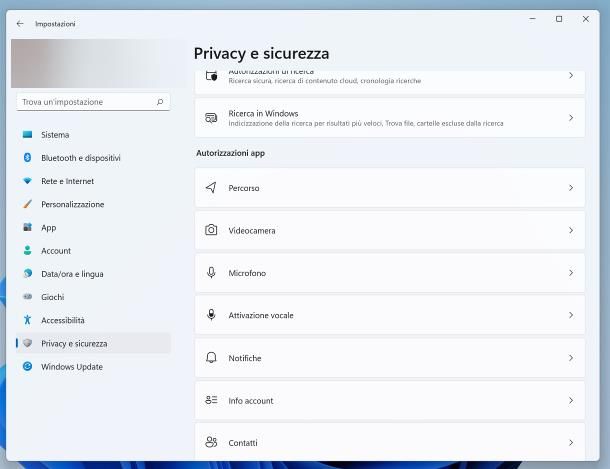Viewport: 610px width, 469px height.
Task: Click the Privacy e sicurezza shield icon
Action: [x=27, y=343]
